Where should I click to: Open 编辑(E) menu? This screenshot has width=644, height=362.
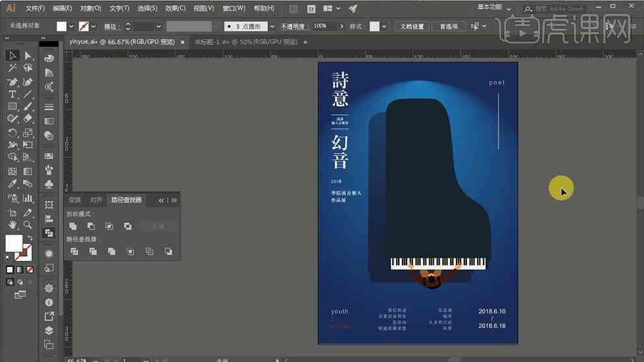[62, 8]
